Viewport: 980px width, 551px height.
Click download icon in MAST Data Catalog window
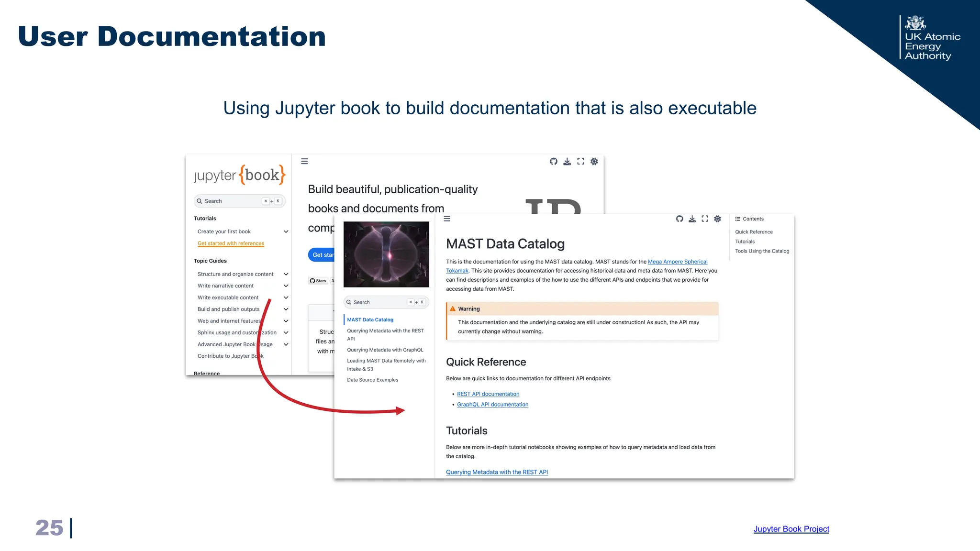click(692, 219)
